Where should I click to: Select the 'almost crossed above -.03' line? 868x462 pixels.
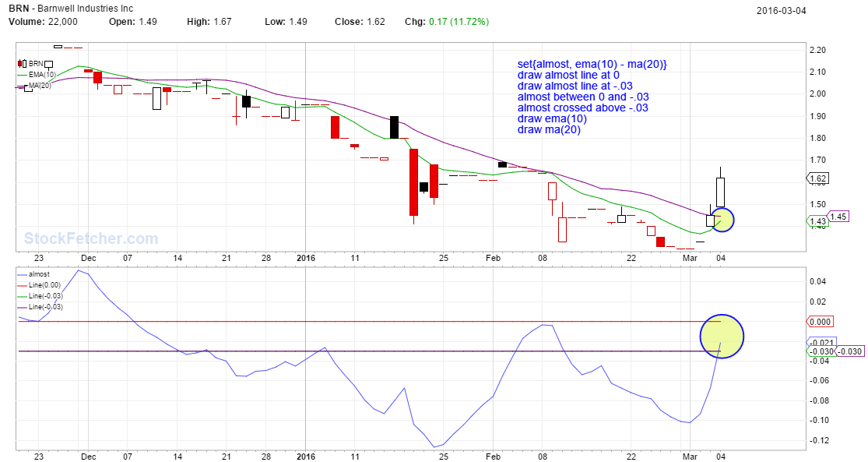coord(583,108)
